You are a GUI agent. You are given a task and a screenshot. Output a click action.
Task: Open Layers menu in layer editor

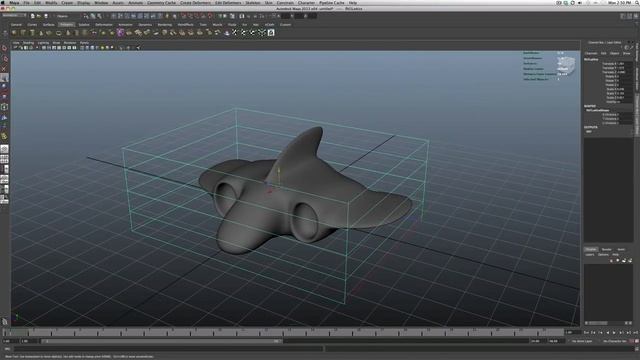590,255
